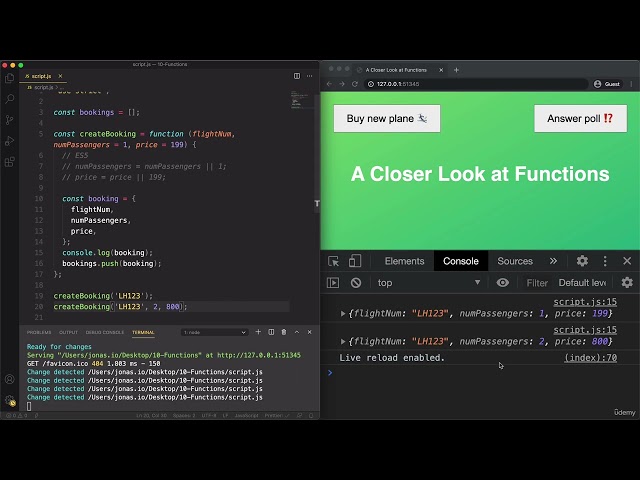
Task: Click the JavaScript language mode in status bar
Action: click(247, 416)
